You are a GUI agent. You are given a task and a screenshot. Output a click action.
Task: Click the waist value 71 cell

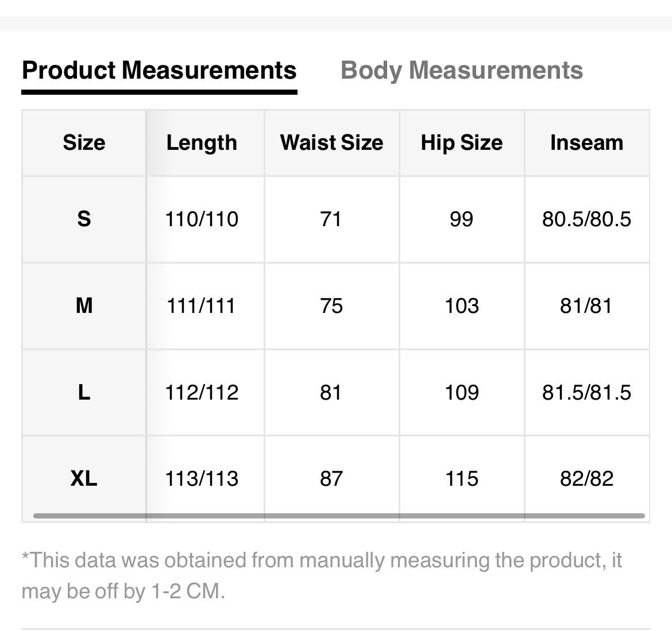[331, 219]
